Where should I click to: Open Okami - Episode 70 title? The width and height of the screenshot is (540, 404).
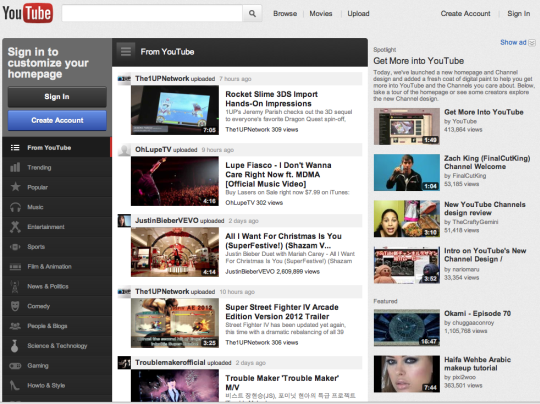(x=477, y=314)
